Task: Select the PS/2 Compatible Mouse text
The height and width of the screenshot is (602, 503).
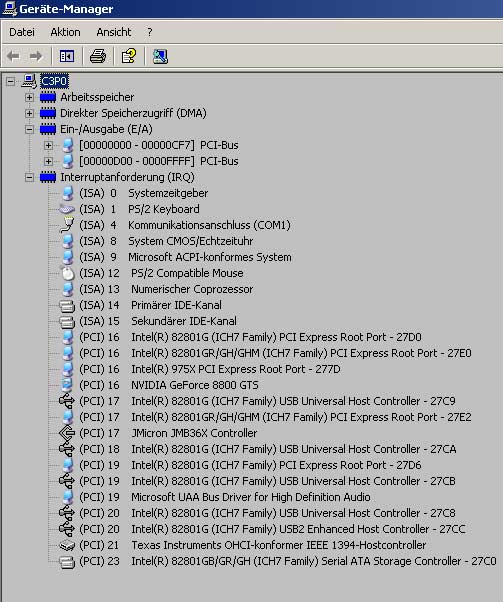Action: click(x=187, y=273)
